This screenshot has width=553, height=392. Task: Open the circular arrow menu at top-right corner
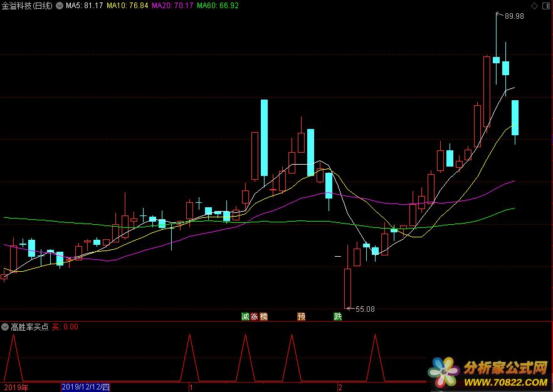tap(545, 6)
